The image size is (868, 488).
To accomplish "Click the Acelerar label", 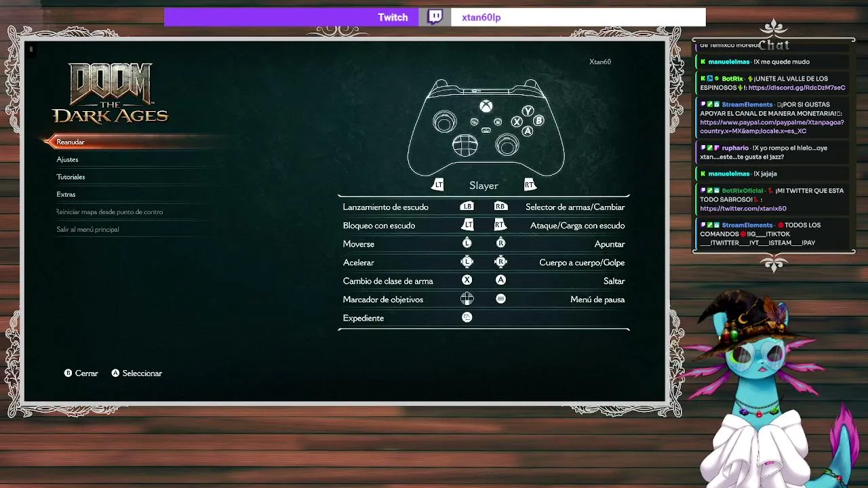I will click(359, 262).
